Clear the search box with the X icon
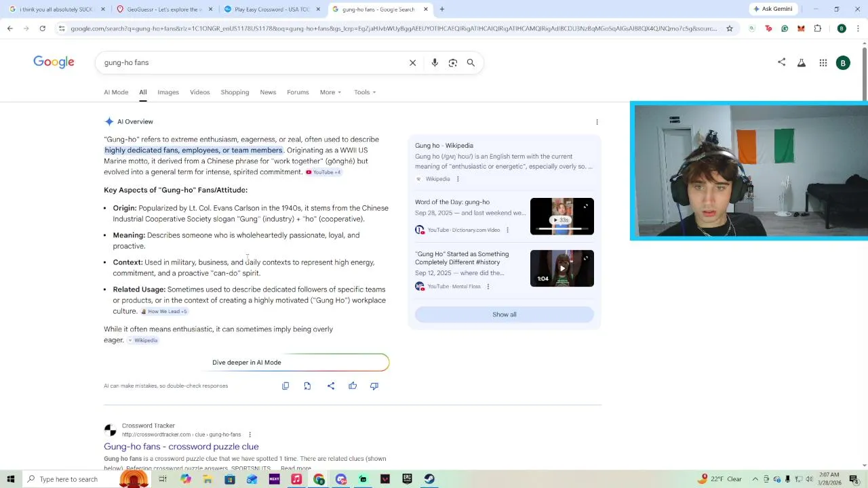 pyautogui.click(x=412, y=62)
